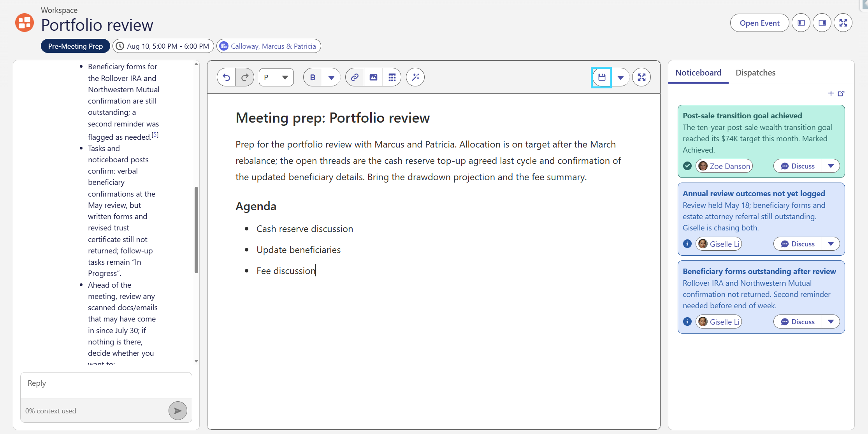Open the save options dropdown arrow

[620, 77]
